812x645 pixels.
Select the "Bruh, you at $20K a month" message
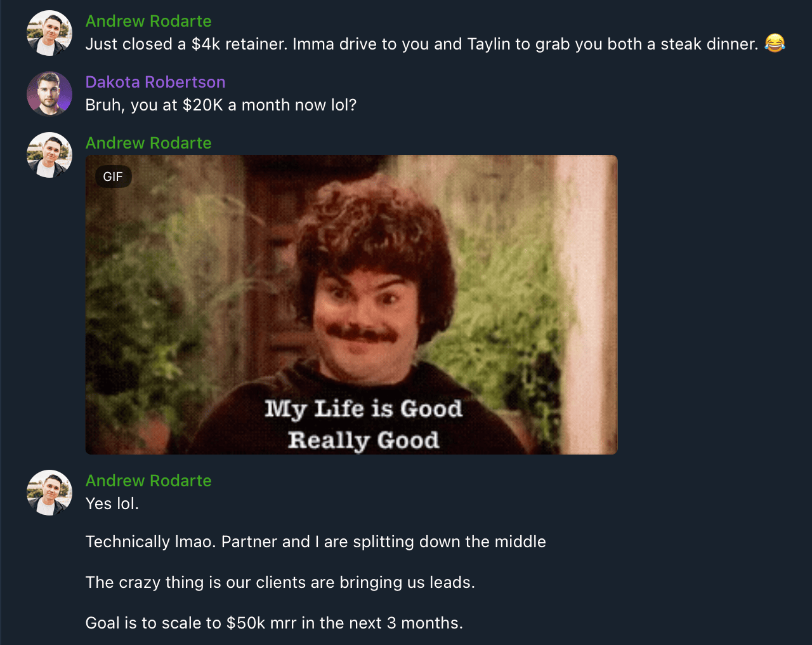click(221, 105)
